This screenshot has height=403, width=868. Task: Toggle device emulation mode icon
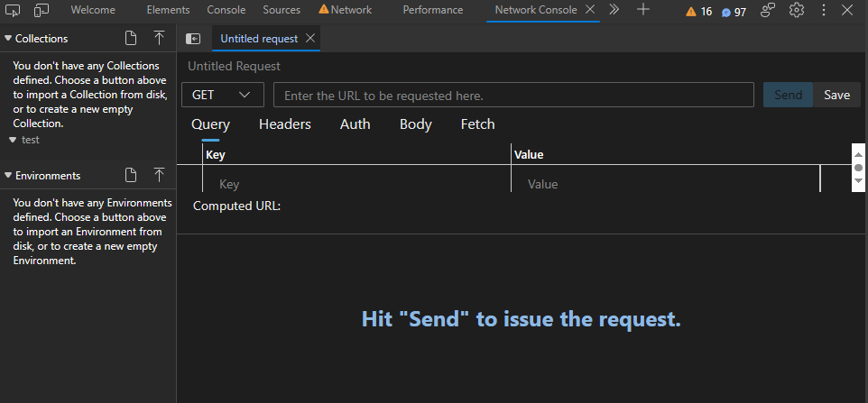[42, 10]
